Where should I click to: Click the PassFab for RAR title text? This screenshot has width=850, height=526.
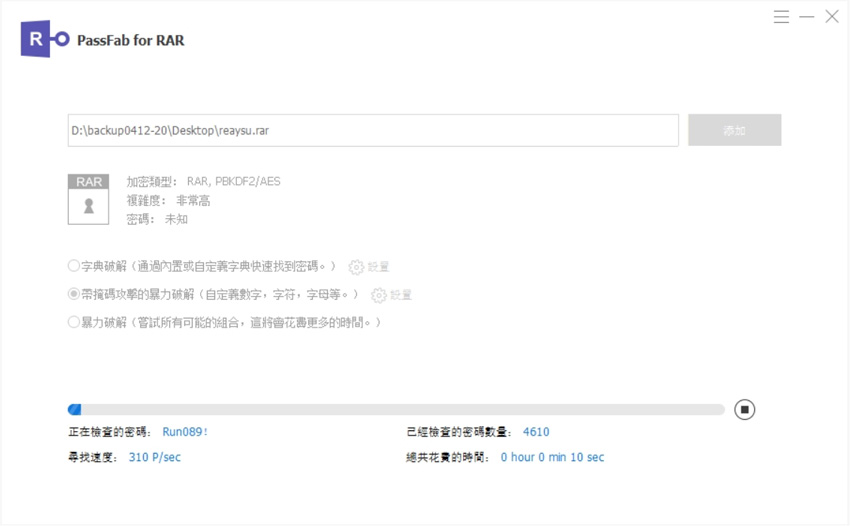131,40
